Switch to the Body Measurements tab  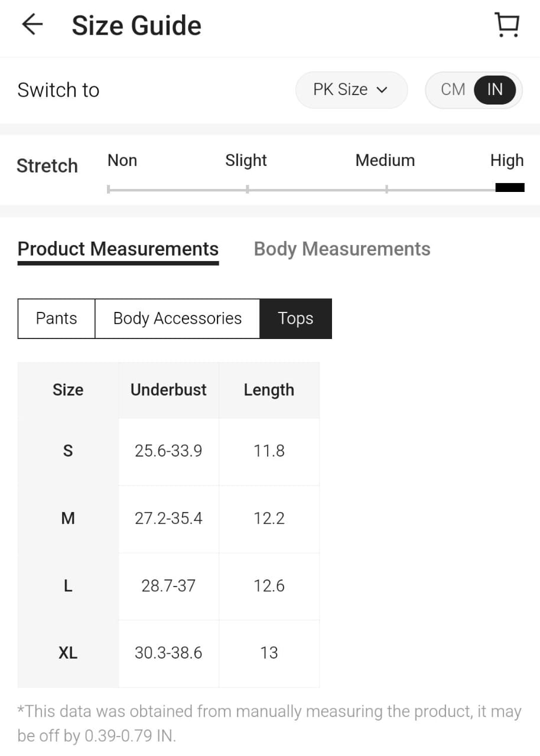point(342,249)
